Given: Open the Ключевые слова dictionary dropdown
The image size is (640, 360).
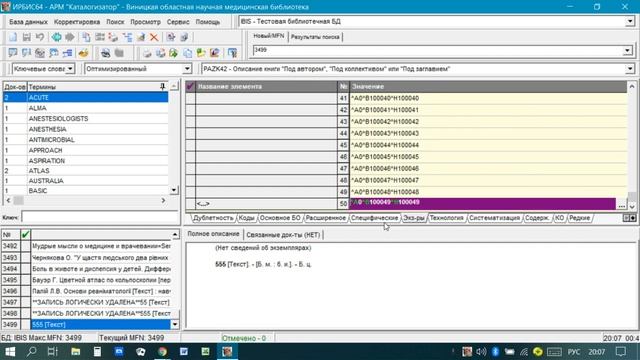Looking at the screenshot, I should click(70, 69).
